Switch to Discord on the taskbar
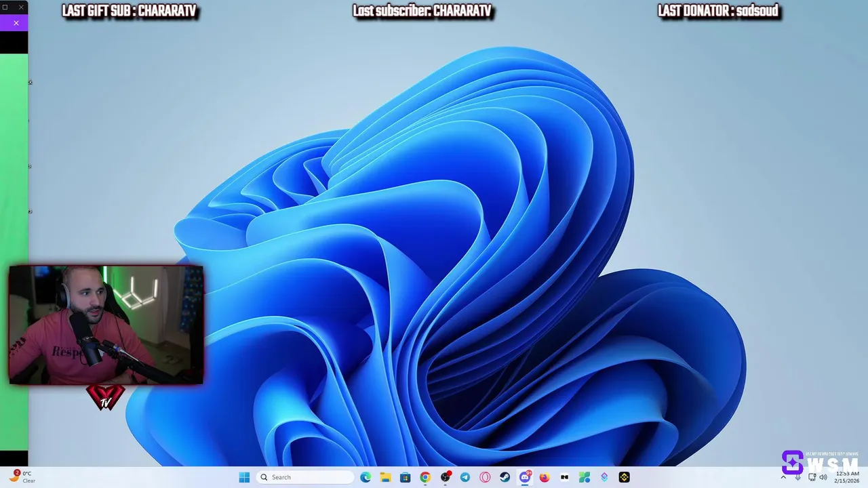Image resolution: width=868 pixels, height=488 pixels. click(525, 477)
